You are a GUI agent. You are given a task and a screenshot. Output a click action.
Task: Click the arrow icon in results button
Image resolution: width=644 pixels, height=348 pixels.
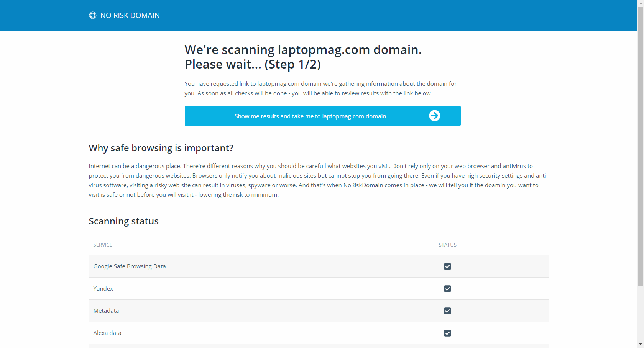[434, 116]
